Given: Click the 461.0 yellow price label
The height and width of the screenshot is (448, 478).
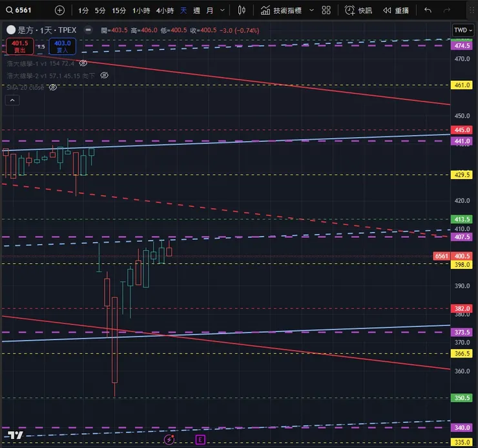Looking at the screenshot, I should click(x=462, y=85).
